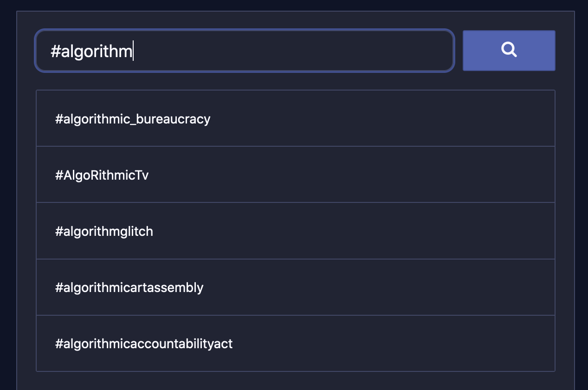
Task: Focus the #algorithm search text field
Action: click(x=245, y=51)
